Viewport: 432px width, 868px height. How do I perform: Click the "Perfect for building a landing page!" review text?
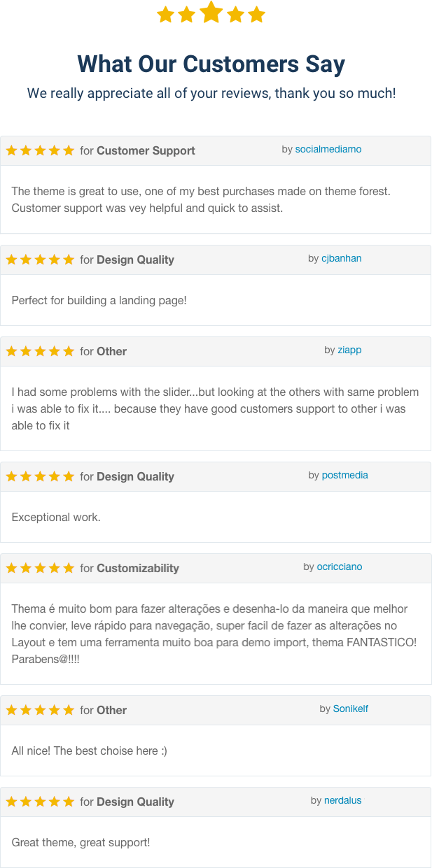[99, 301]
